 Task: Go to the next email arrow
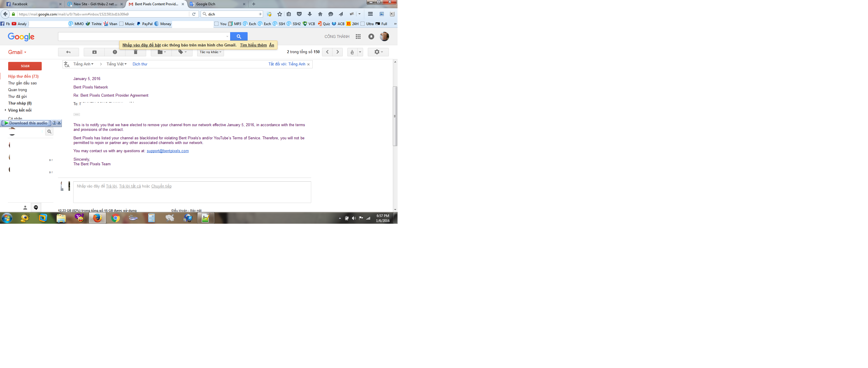click(338, 52)
